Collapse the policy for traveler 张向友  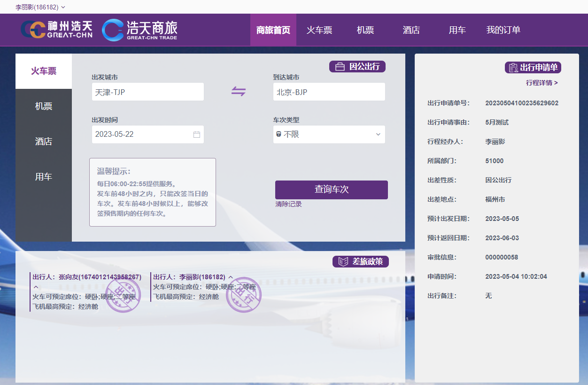tap(36, 287)
